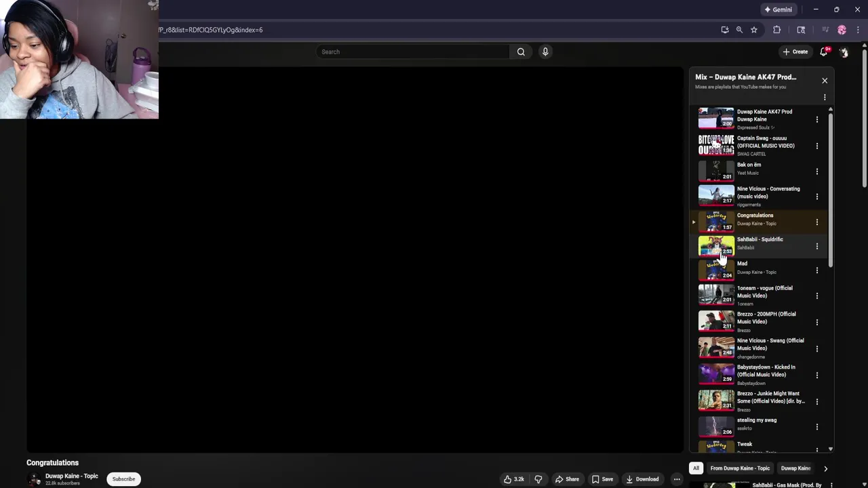Open options for Nine Vicious - Swang video

click(817, 348)
